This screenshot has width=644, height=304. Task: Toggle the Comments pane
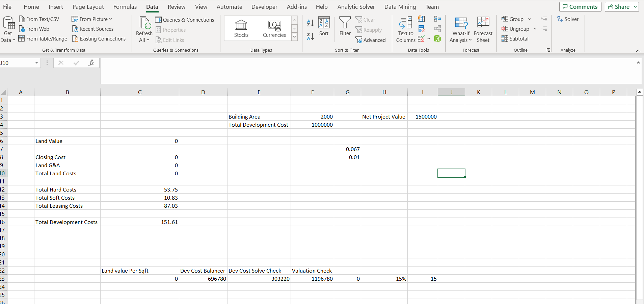(580, 6)
